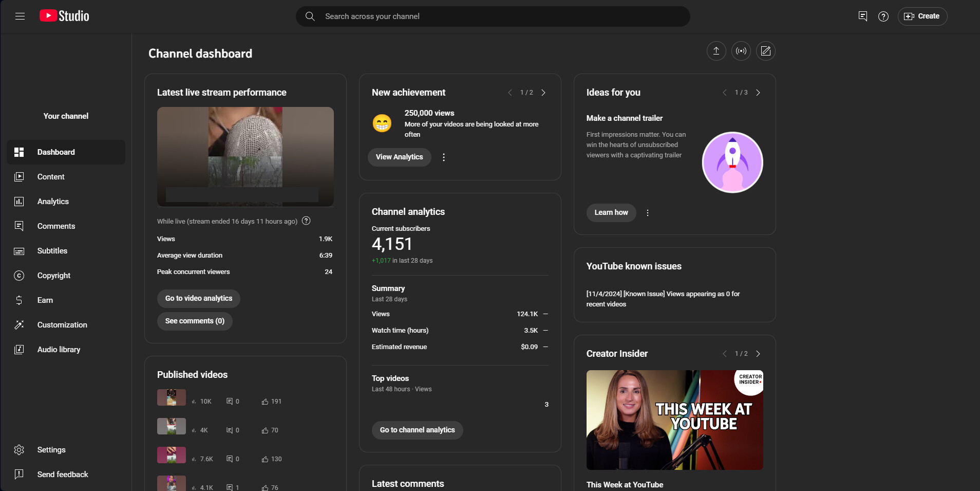Open the comments inbox icon in header
Viewport: 980px width, 491px height.
click(863, 16)
